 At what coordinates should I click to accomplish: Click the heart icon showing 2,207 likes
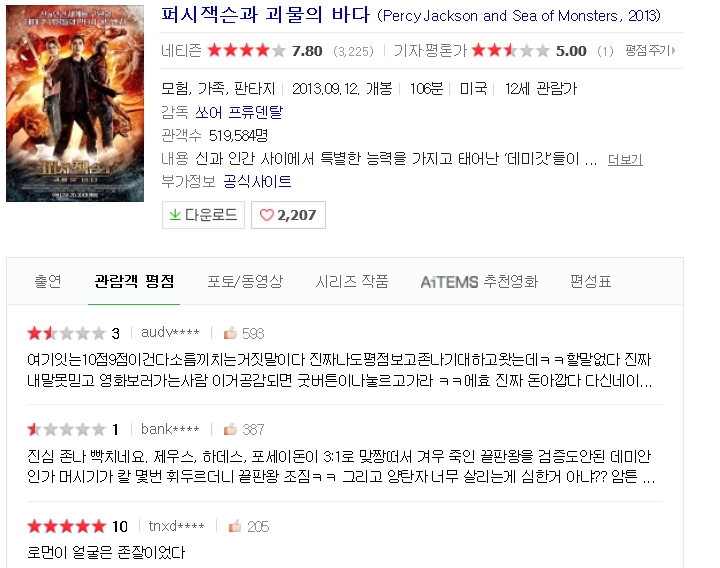pyautogui.click(x=267, y=215)
